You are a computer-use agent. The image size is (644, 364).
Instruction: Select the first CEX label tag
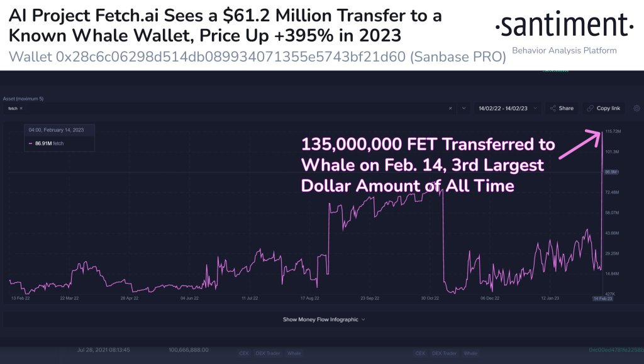point(243,353)
